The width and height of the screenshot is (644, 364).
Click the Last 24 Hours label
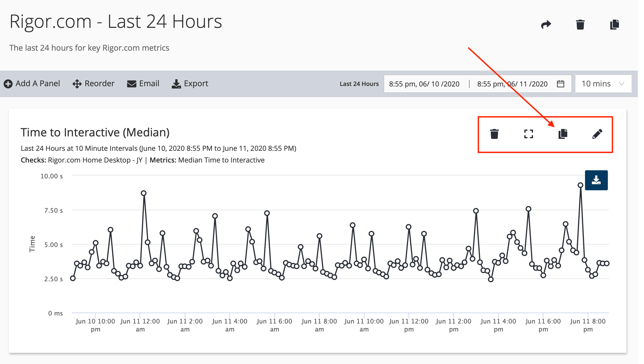[359, 84]
